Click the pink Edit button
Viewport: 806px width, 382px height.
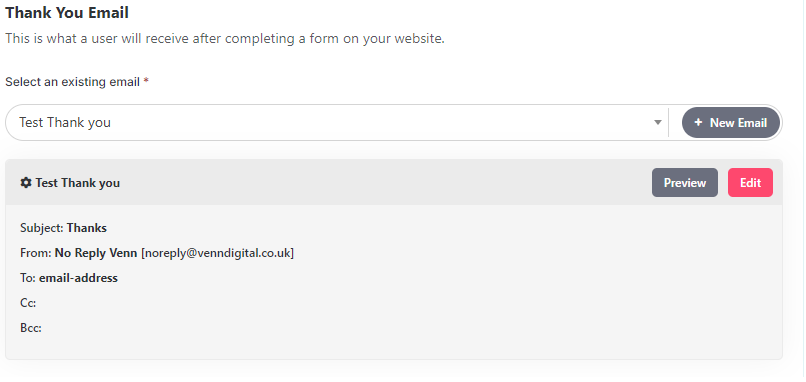pos(750,183)
